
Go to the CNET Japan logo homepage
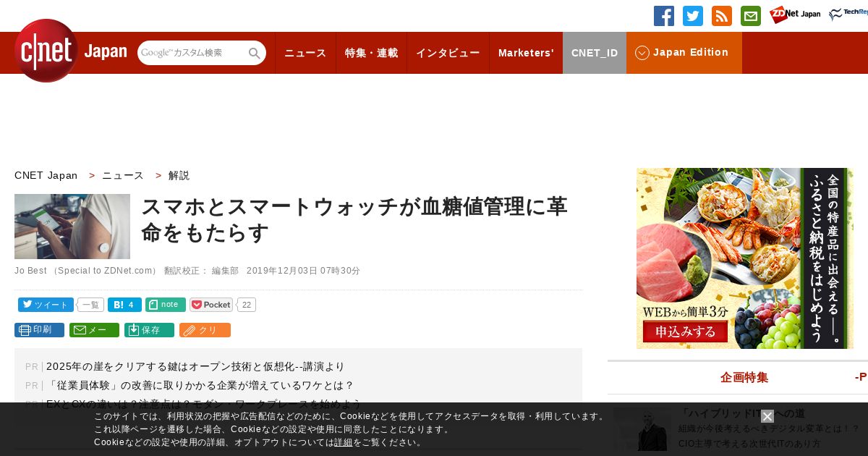tap(71, 51)
